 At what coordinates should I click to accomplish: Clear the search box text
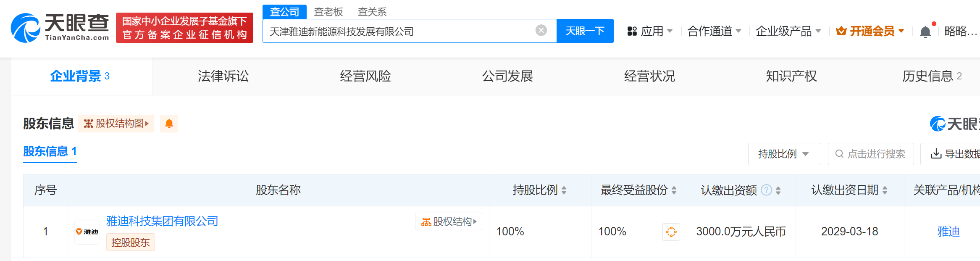click(541, 30)
